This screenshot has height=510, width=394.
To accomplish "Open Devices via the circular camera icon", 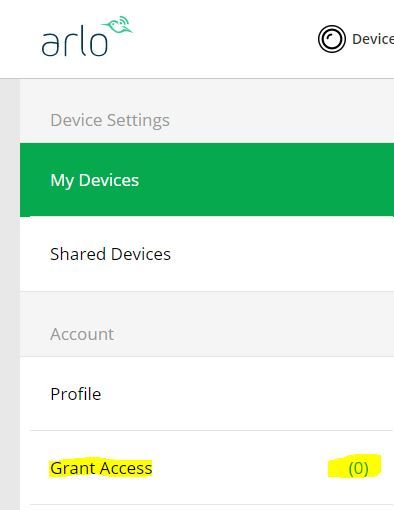I will [x=331, y=39].
